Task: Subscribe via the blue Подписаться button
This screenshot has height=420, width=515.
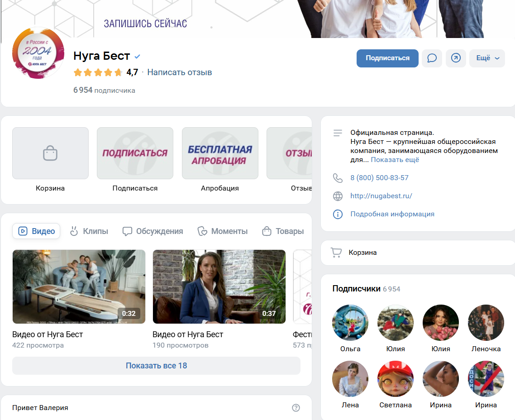Action: [387, 58]
